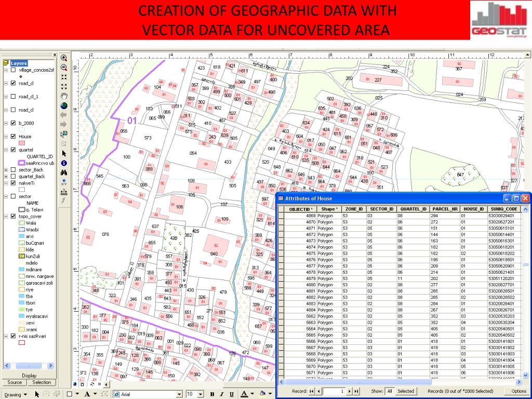Viewport: 532px width, 399px height.
Task: Show only Selected records
Action: click(405, 391)
